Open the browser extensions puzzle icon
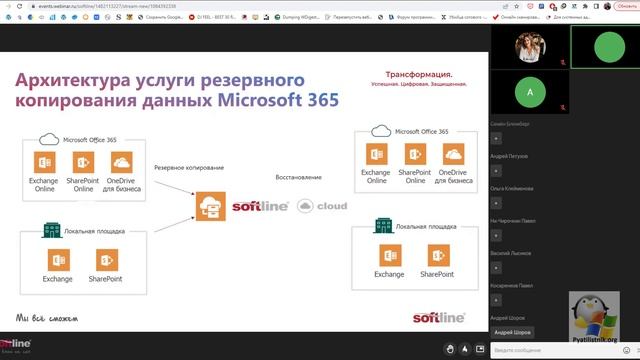Screen dimensions: 640x360 [585, 6]
